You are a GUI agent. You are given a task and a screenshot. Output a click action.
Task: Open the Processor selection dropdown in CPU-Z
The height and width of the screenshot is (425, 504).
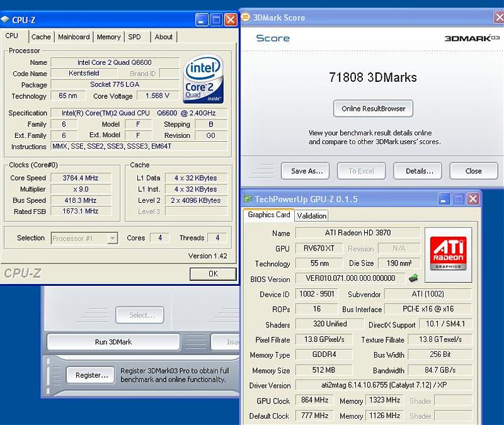click(x=112, y=239)
